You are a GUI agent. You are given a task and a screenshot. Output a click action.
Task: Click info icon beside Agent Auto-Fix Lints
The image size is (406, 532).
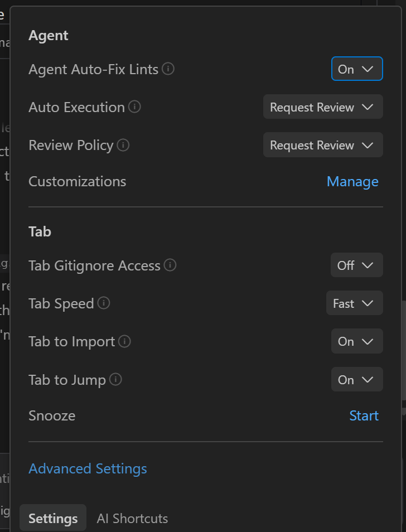tap(168, 69)
